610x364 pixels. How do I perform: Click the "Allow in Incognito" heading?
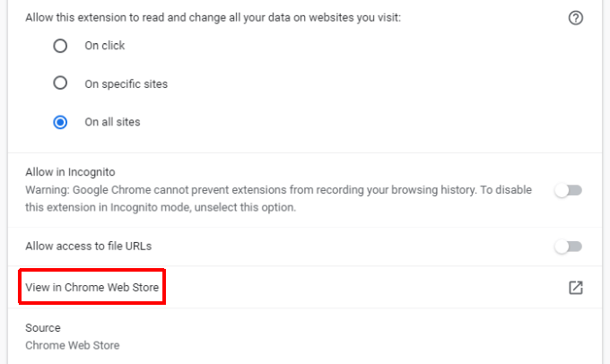pos(70,171)
